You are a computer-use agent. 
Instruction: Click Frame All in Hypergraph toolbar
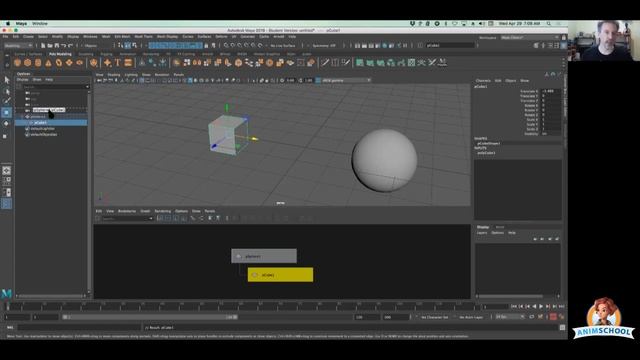(160, 219)
